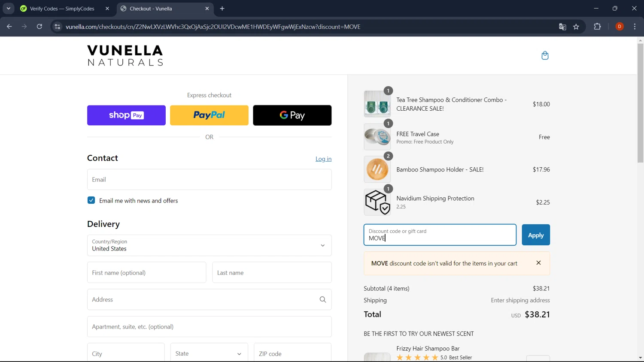Open a new browser tab
Image resolution: width=644 pixels, height=362 pixels.
tap(222, 9)
